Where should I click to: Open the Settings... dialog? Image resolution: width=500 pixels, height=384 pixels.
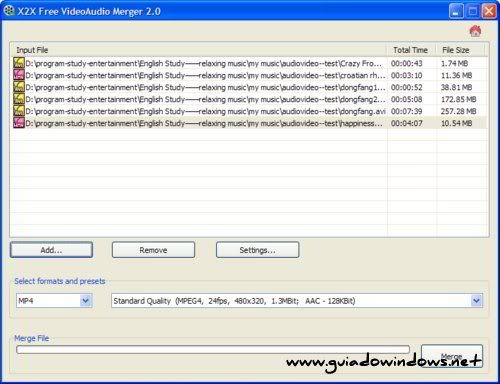257,250
